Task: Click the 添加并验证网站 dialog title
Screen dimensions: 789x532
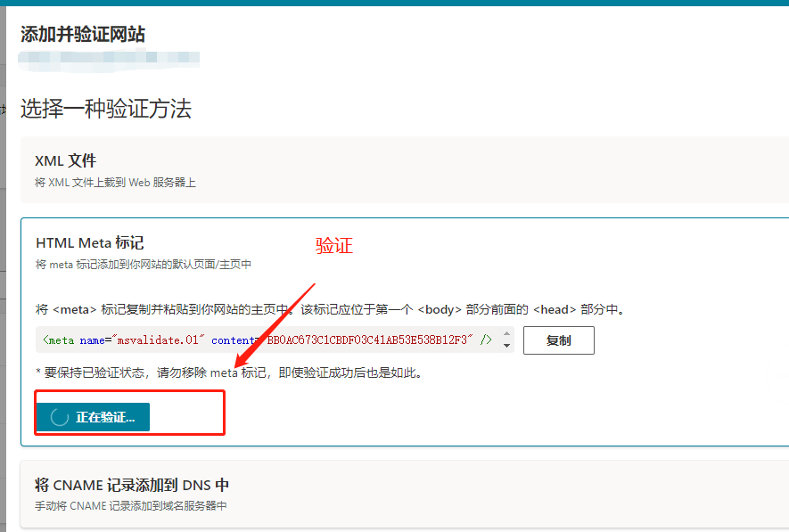Action: [82, 35]
